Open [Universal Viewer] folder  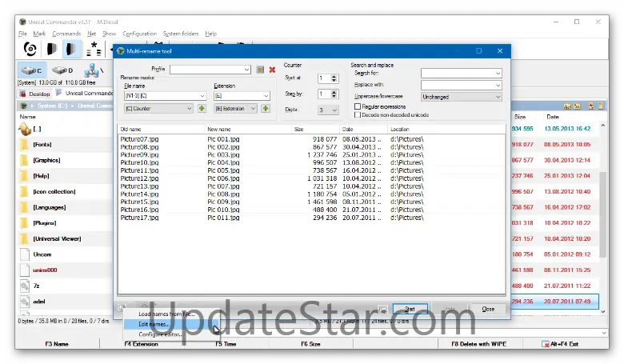(x=57, y=238)
